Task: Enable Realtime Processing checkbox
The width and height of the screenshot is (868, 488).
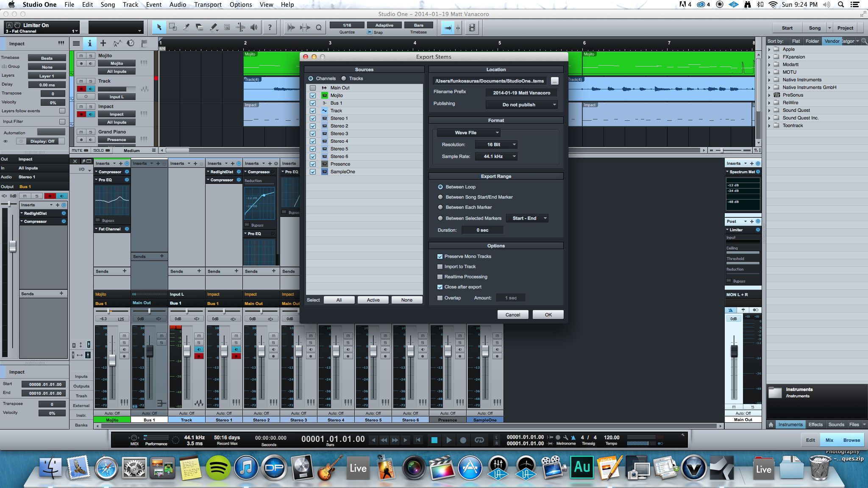Action: click(x=440, y=277)
